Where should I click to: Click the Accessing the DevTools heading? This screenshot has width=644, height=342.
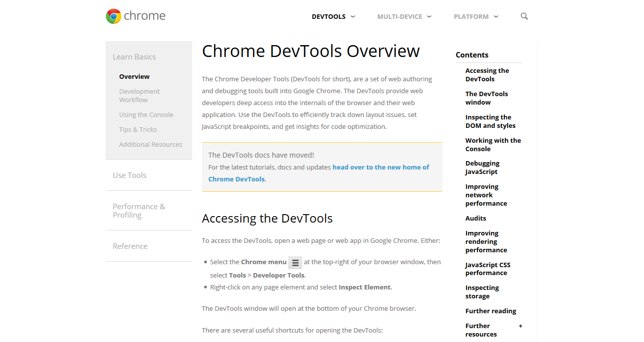point(267,219)
